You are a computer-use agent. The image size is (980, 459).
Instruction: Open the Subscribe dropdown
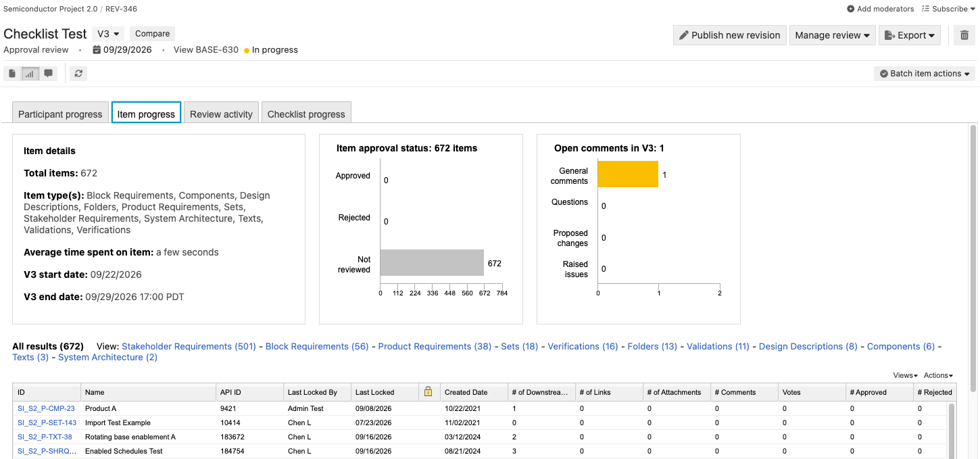tap(948, 9)
